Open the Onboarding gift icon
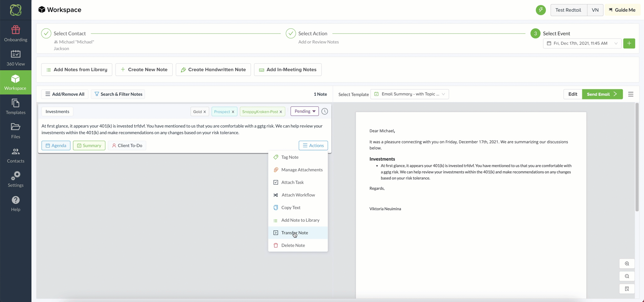 15,30
